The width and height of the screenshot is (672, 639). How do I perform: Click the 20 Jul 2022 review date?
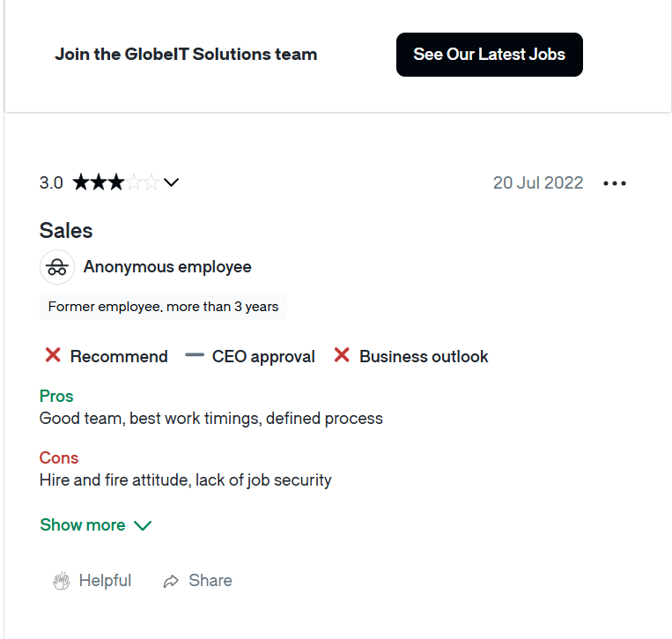click(x=538, y=182)
